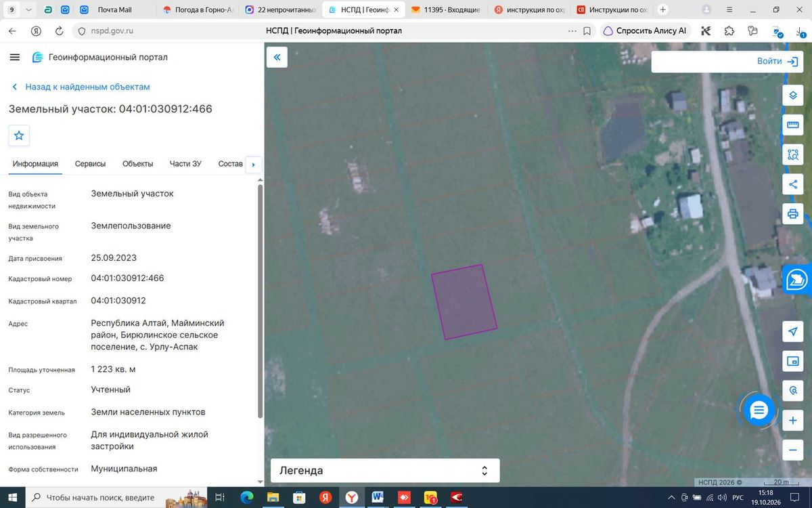This screenshot has height=508, width=812.
Task: Open Microsoft Word from the taskbar
Action: (x=378, y=497)
